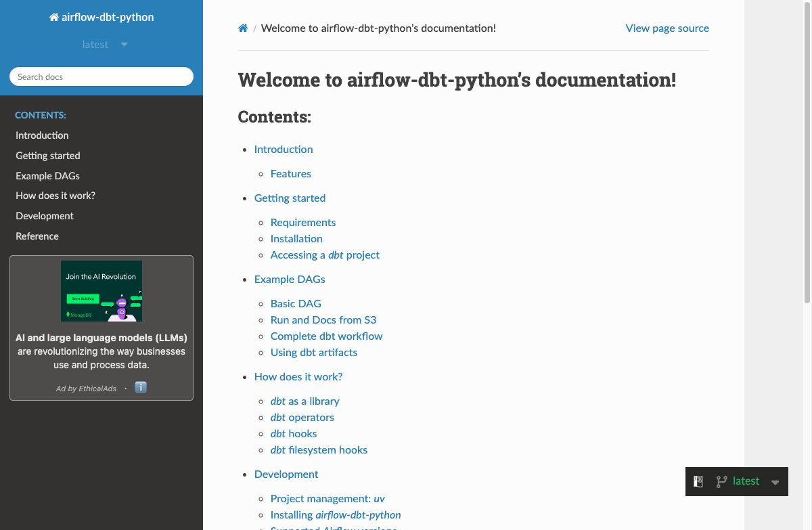Click View page source

(667, 28)
